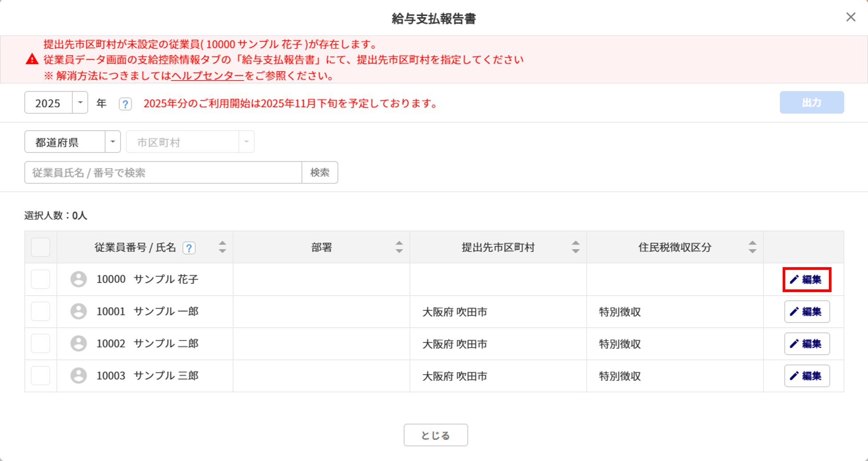This screenshot has width=868, height=461.
Task: Click the help icon next to 年
Action: 125,104
